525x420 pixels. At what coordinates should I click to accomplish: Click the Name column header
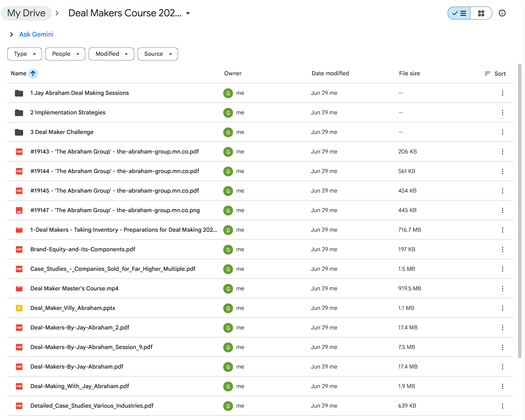point(18,73)
